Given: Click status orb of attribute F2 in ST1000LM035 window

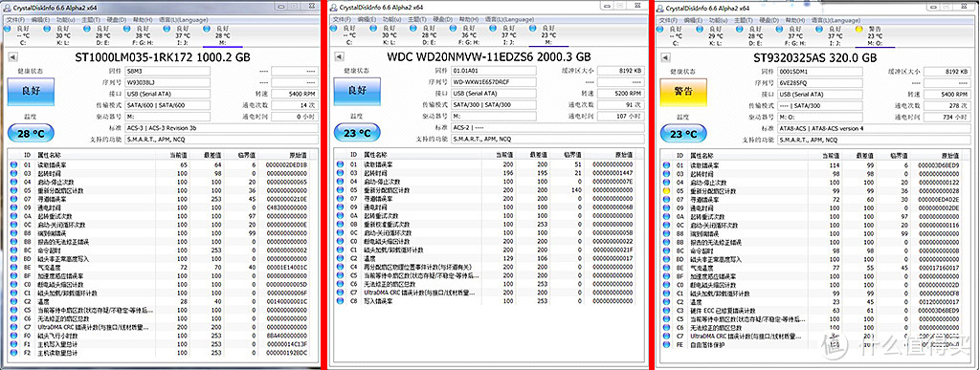Looking at the screenshot, I should pos(13,353).
